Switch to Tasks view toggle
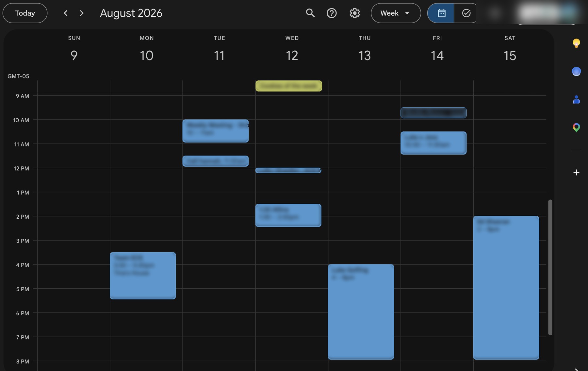 pyautogui.click(x=466, y=13)
